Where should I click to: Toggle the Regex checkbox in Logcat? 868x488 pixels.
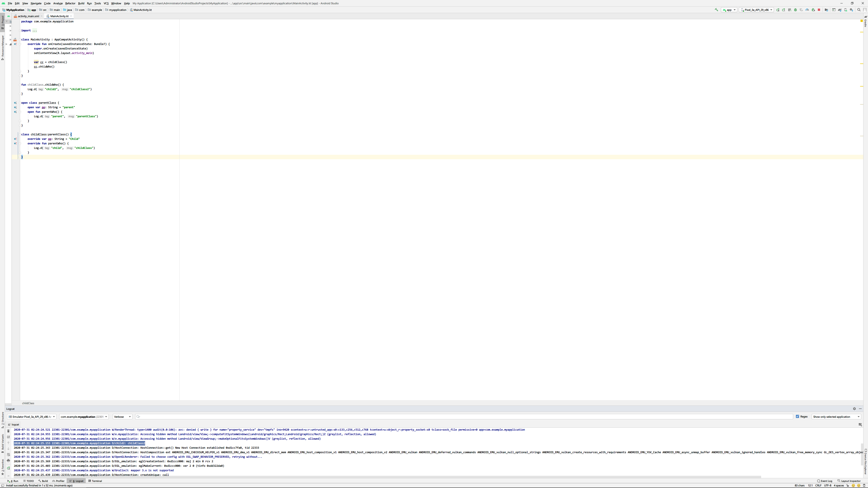pyautogui.click(x=797, y=417)
